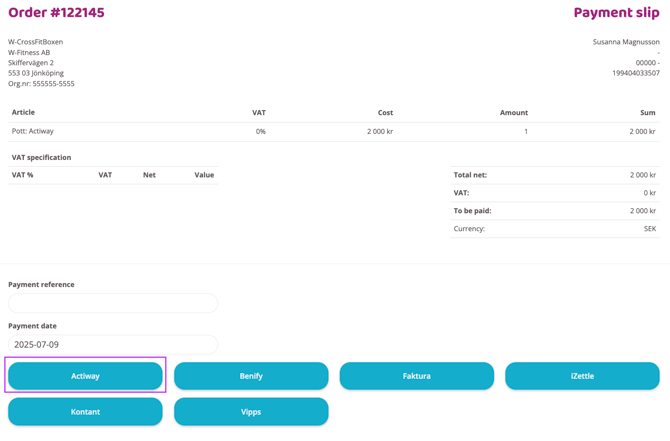Pay with the iZettle button
This screenshot has height=441, width=670.
click(582, 376)
